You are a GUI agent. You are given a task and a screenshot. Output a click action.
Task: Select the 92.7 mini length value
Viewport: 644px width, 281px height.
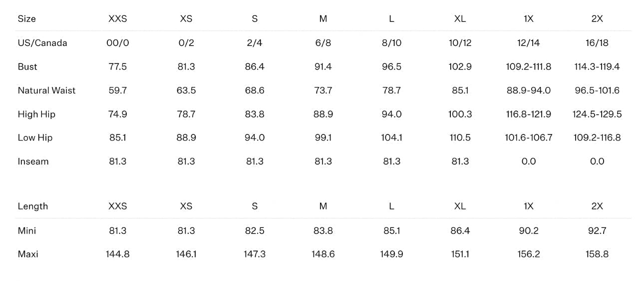coord(597,231)
